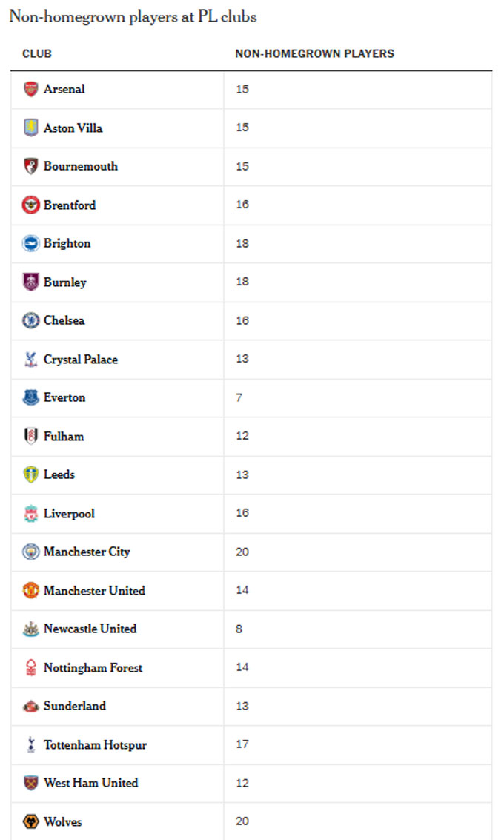Image resolution: width=504 pixels, height=840 pixels.
Task: Click the Newcastle United club name
Action: (90, 629)
